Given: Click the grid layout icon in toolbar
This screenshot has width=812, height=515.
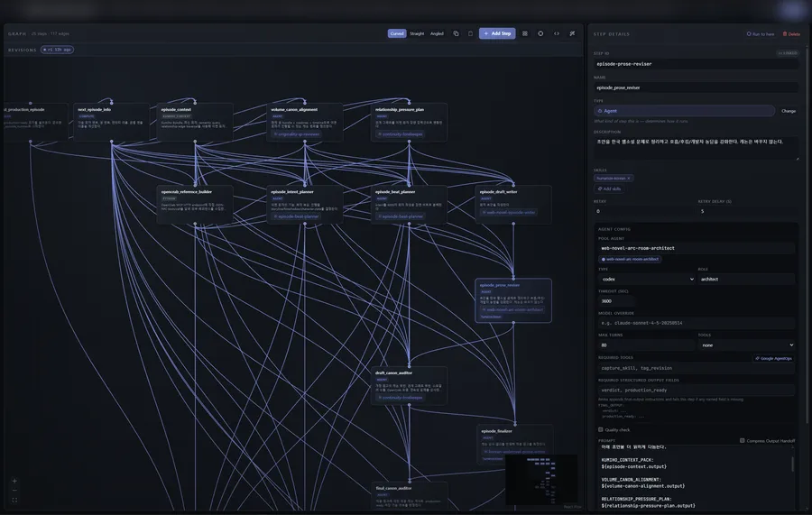Looking at the screenshot, I should pos(524,33).
